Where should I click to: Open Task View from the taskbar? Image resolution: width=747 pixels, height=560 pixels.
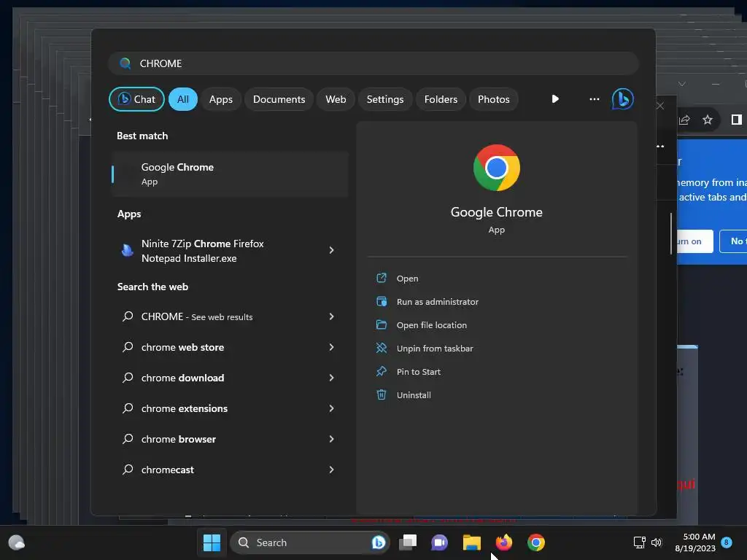coord(408,542)
